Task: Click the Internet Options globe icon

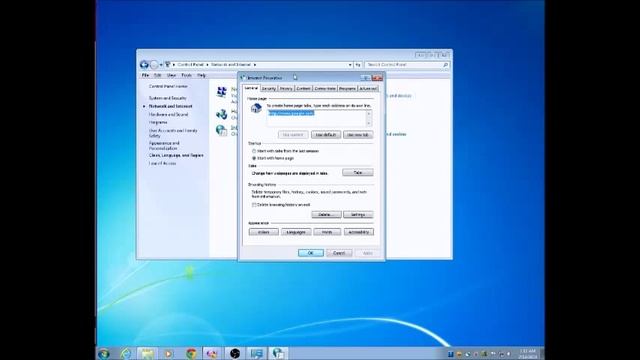Action: pyautogui.click(x=222, y=130)
